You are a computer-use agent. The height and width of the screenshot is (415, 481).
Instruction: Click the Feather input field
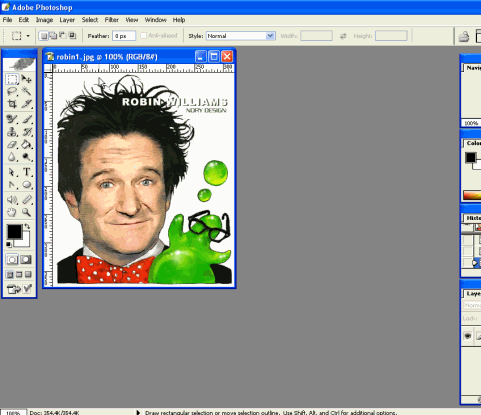(124, 36)
